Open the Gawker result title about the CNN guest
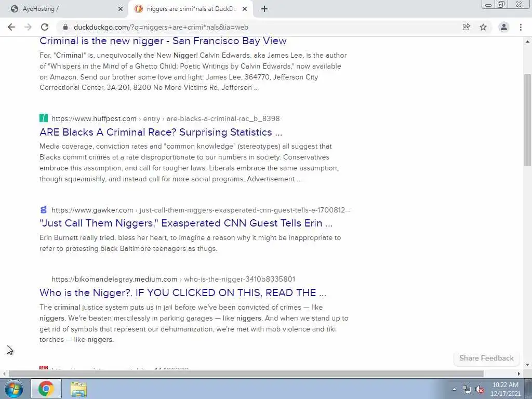The image size is (532, 399). click(186, 223)
